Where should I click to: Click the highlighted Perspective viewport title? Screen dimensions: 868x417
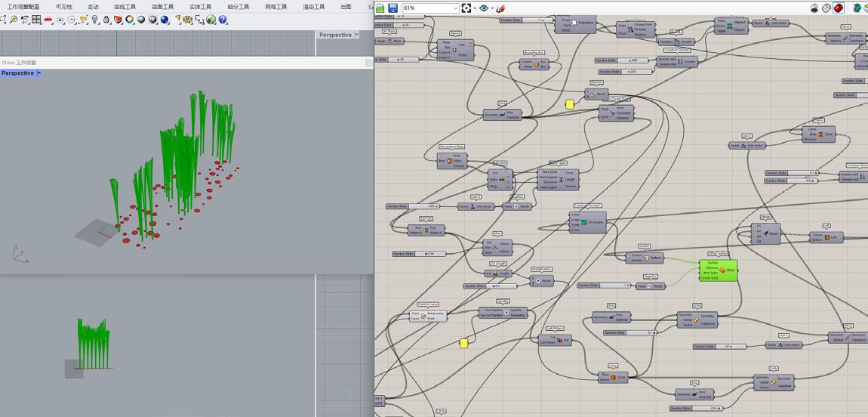[x=17, y=73]
